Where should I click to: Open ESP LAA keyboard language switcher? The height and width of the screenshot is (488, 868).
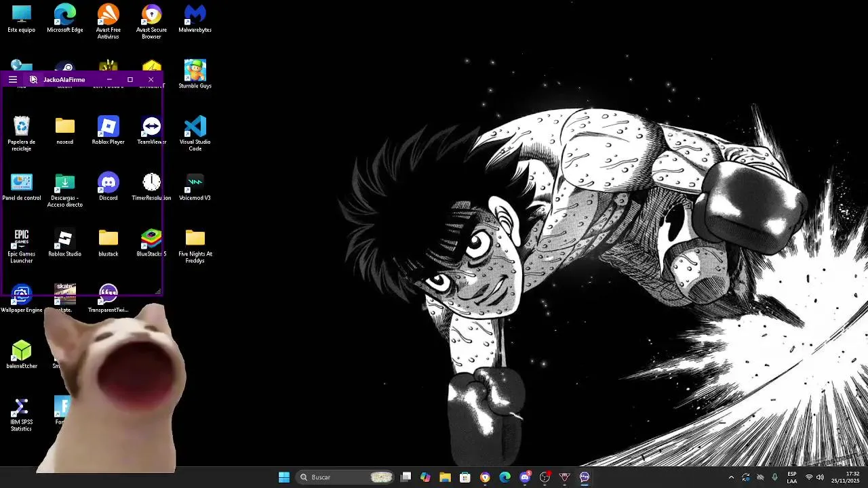pos(792,477)
